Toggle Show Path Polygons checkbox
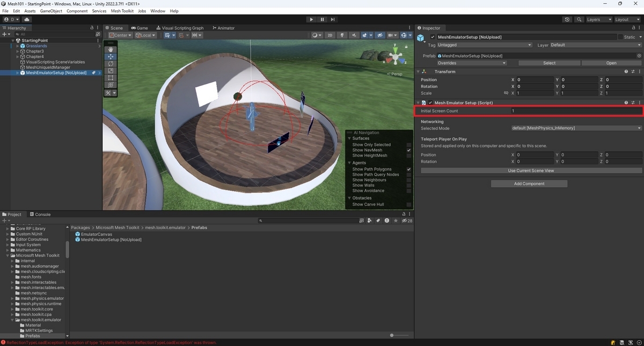Image resolution: width=644 pixels, height=346 pixels. [x=409, y=170]
